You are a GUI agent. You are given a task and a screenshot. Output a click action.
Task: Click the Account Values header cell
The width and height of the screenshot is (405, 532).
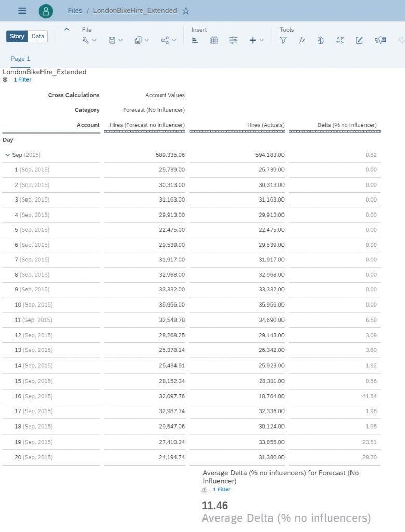point(165,95)
